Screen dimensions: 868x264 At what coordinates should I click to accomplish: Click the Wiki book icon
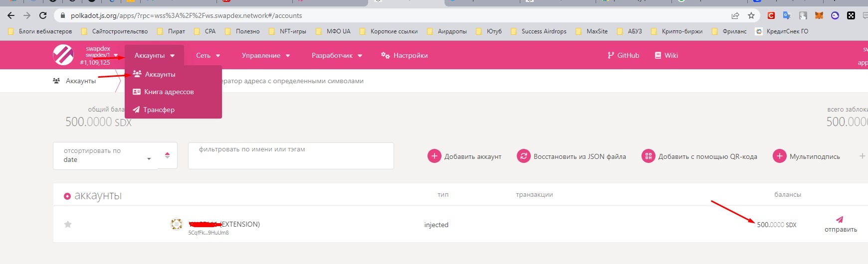(x=657, y=55)
